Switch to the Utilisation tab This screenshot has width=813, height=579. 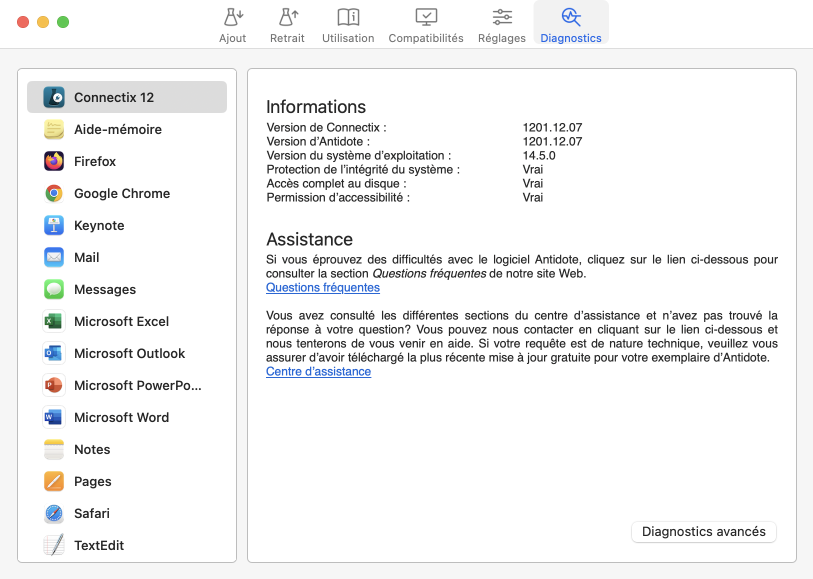pyautogui.click(x=348, y=24)
